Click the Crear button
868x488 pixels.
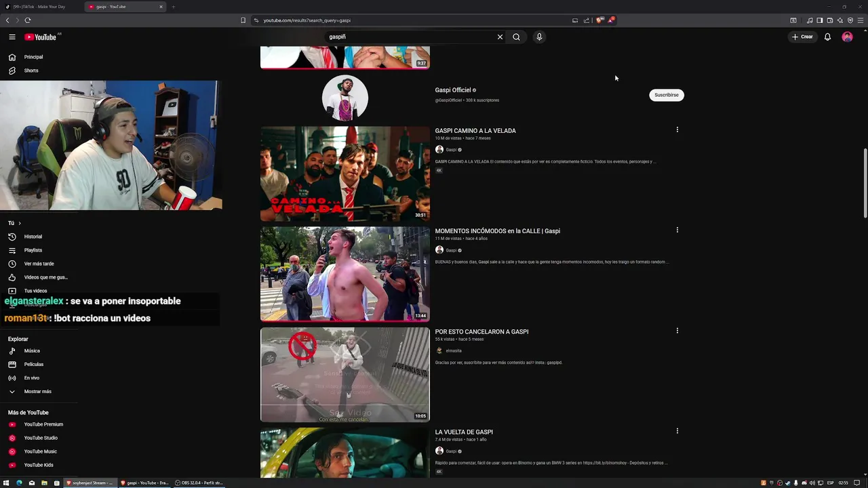[802, 37]
